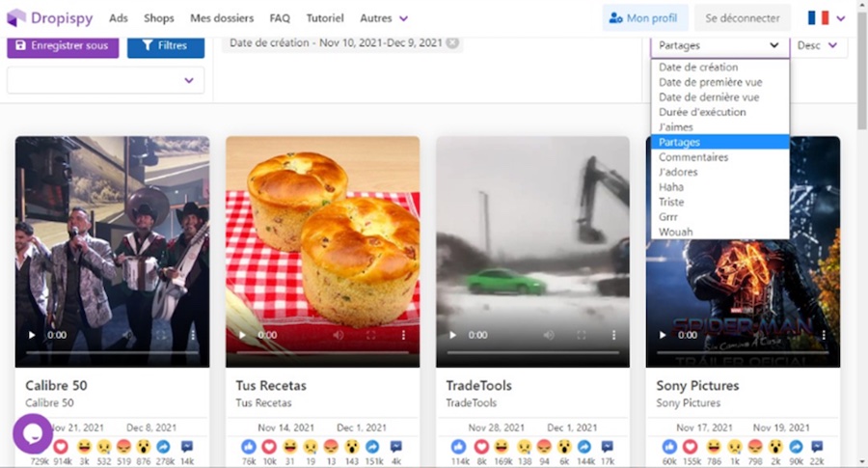Viewport: 868px width, 468px height.
Task: Open the Shops page
Action: 159,18
